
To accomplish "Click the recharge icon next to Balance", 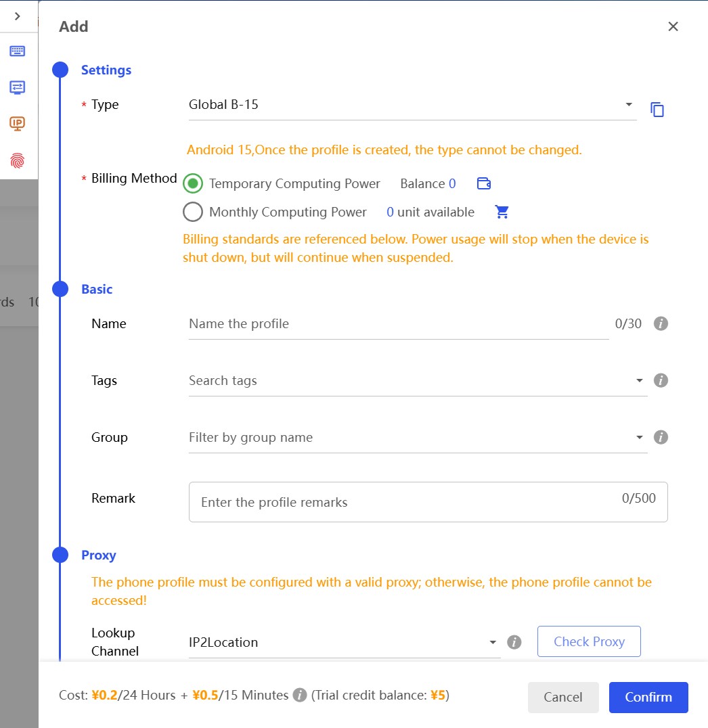I will (483, 183).
